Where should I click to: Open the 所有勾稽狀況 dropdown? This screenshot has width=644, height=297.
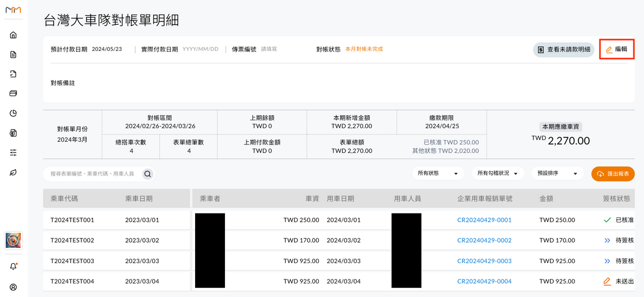pyautogui.click(x=498, y=173)
